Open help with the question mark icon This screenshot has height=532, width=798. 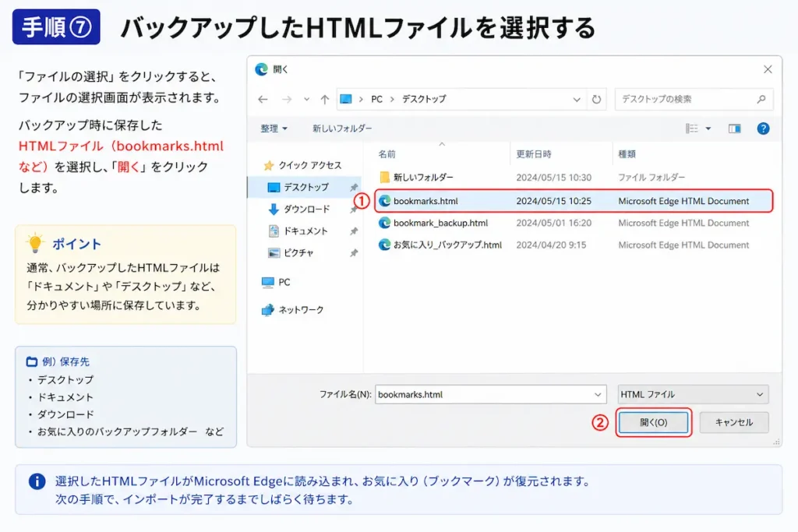pos(763,129)
